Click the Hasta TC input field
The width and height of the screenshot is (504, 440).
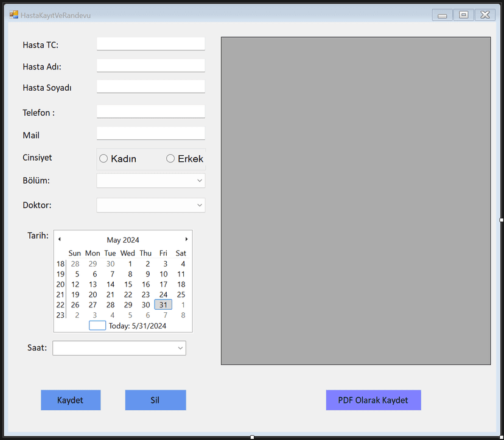click(x=151, y=44)
